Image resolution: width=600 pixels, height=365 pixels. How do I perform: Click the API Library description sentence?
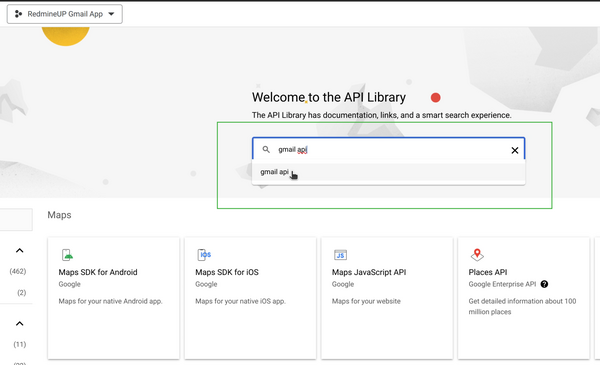click(382, 115)
